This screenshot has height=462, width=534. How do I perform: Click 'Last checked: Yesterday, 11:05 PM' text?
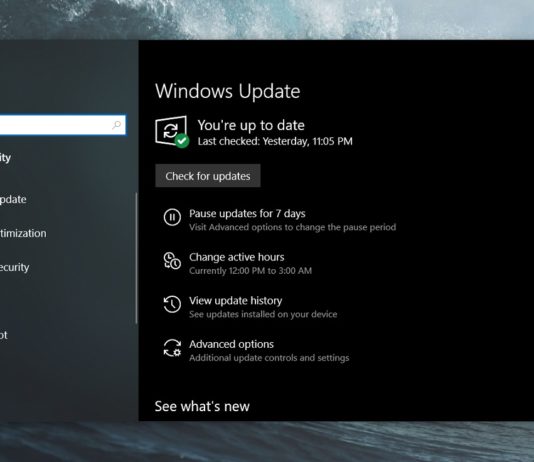tap(275, 141)
